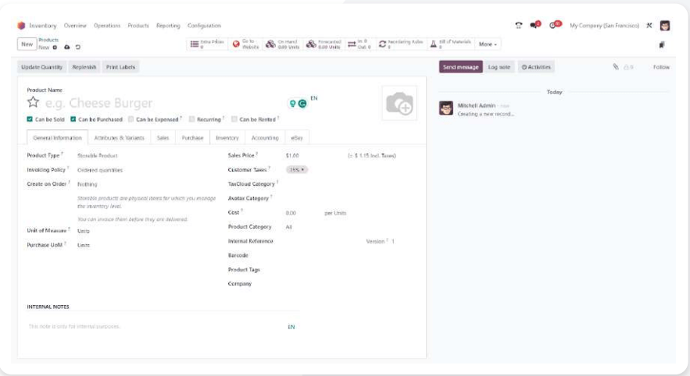Open the activities clock icon
690x376 pixels.
(x=554, y=25)
